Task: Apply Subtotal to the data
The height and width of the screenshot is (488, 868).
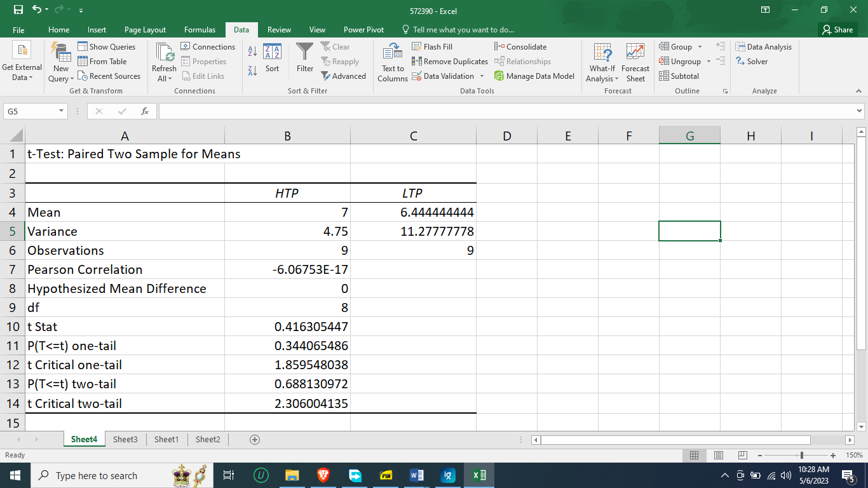Action: coord(682,76)
